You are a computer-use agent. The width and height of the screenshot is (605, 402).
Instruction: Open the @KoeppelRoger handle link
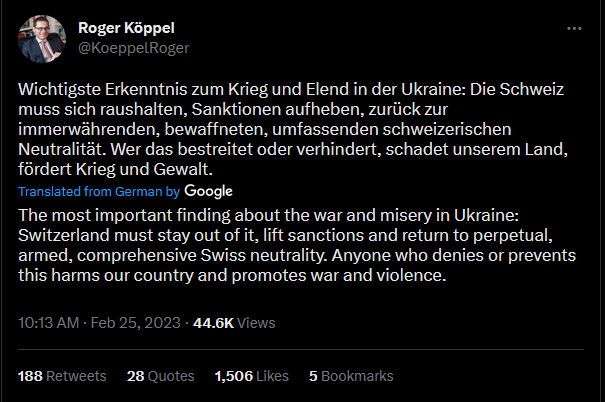[x=134, y=48]
